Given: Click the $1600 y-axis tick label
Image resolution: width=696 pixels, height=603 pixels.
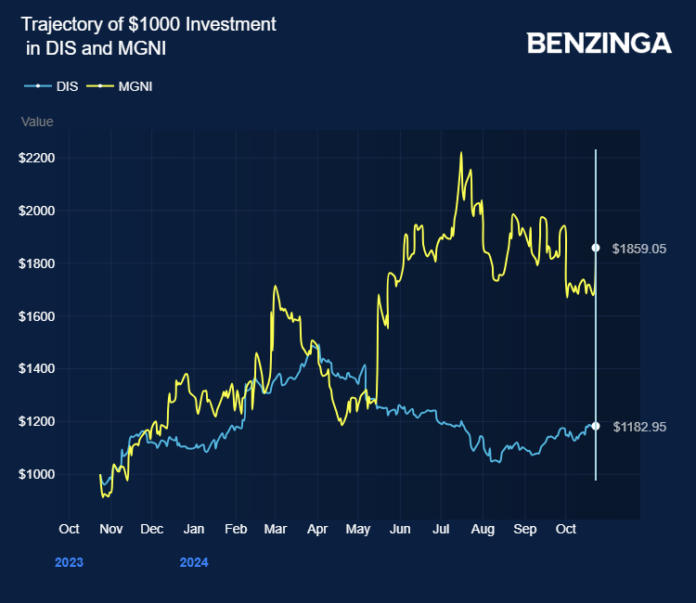Looking at the screenshot, I should [x=36, y=316].
